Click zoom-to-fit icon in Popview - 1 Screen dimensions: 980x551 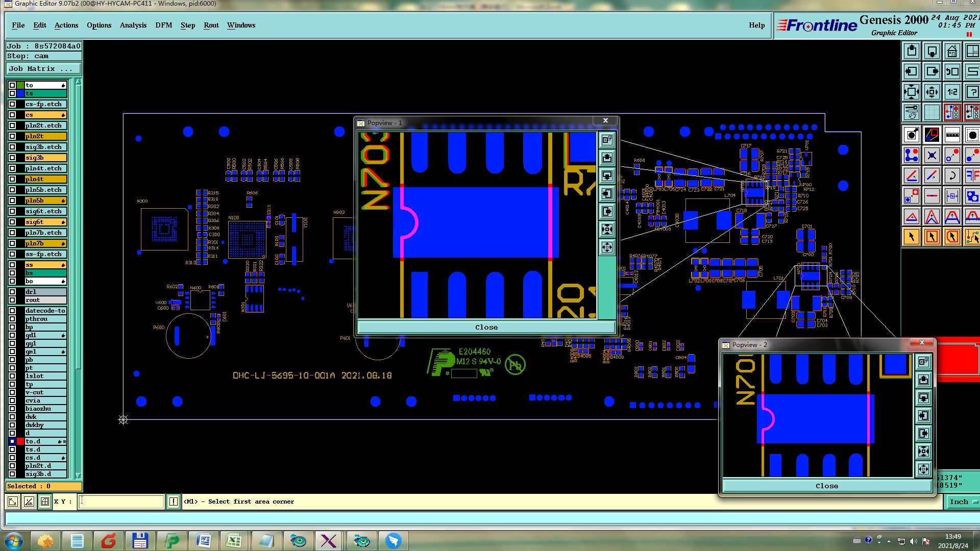(x=607, y=230)
